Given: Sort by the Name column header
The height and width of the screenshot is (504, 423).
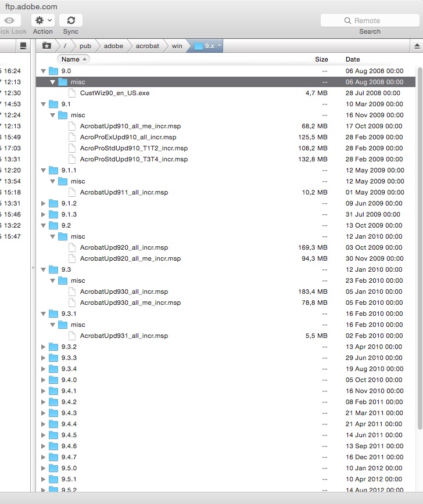Looking at the screenshot, I should tap(73, 59).
